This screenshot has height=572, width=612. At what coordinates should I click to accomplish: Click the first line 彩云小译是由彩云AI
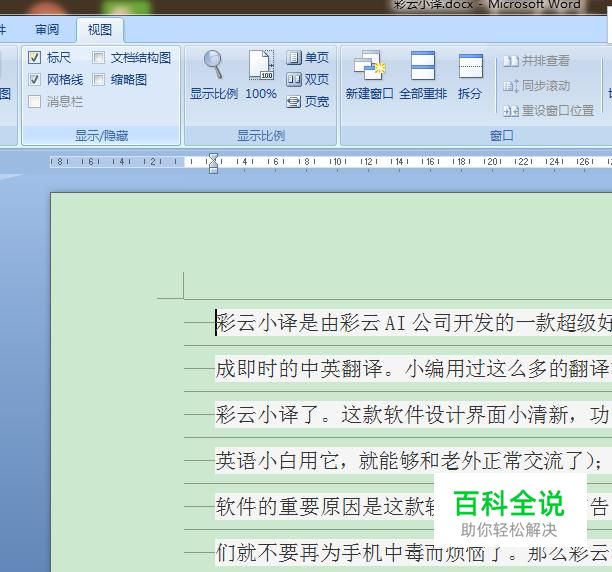click(x=413, y=323)
